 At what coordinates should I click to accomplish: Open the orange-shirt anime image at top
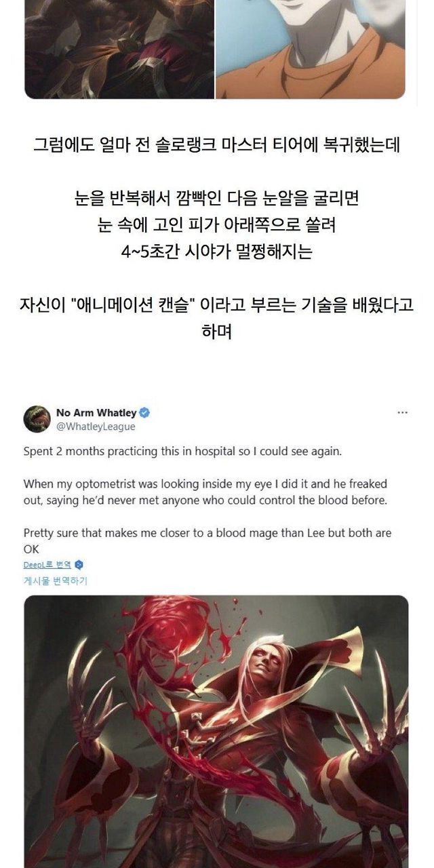311,49
